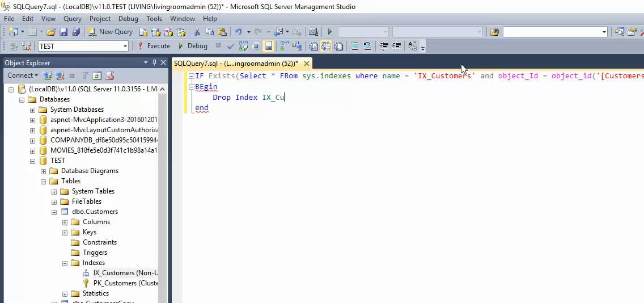The height and width of the screenshot is (303, 644).
Task: Click the Execute button
Action: pyautogui.click(x=154, y=46)
